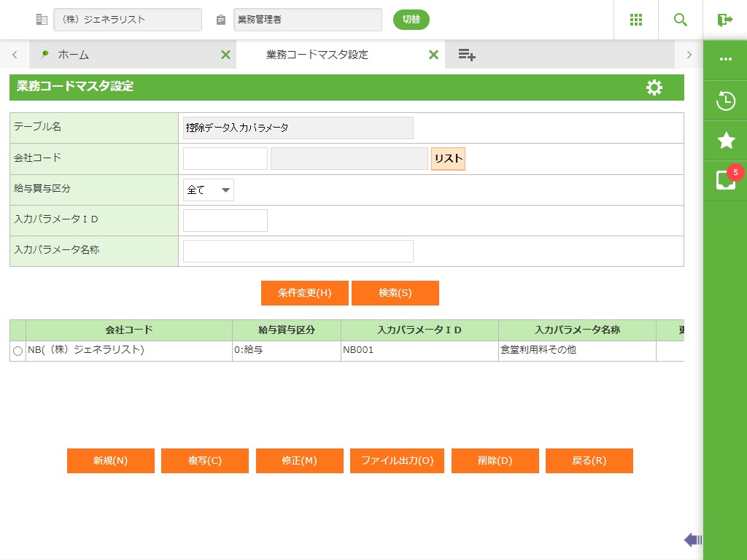Click the add new tab icon
Viewport: 747px width, 560px height.
467,55
